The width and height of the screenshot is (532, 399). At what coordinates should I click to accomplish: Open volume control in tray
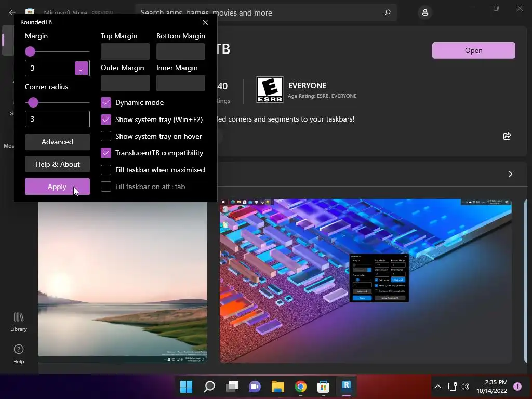coord(465,387)
